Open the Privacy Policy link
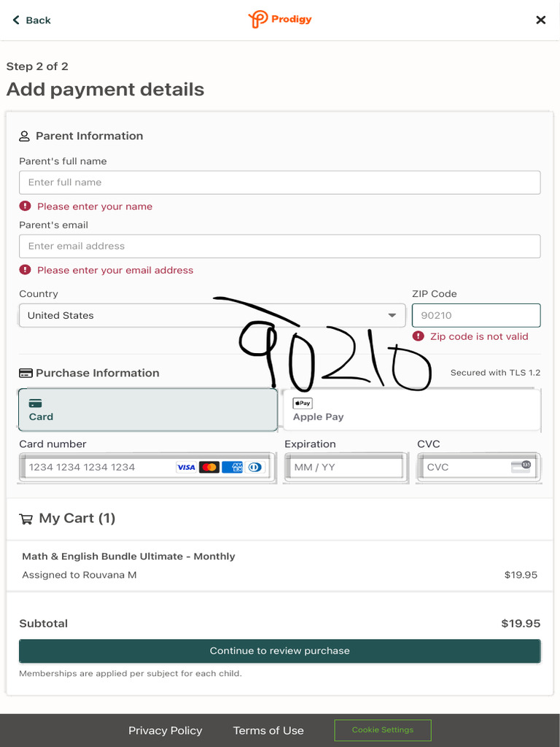Image resolution: width=560 pixels, height=747 pixels. point(165,730)
